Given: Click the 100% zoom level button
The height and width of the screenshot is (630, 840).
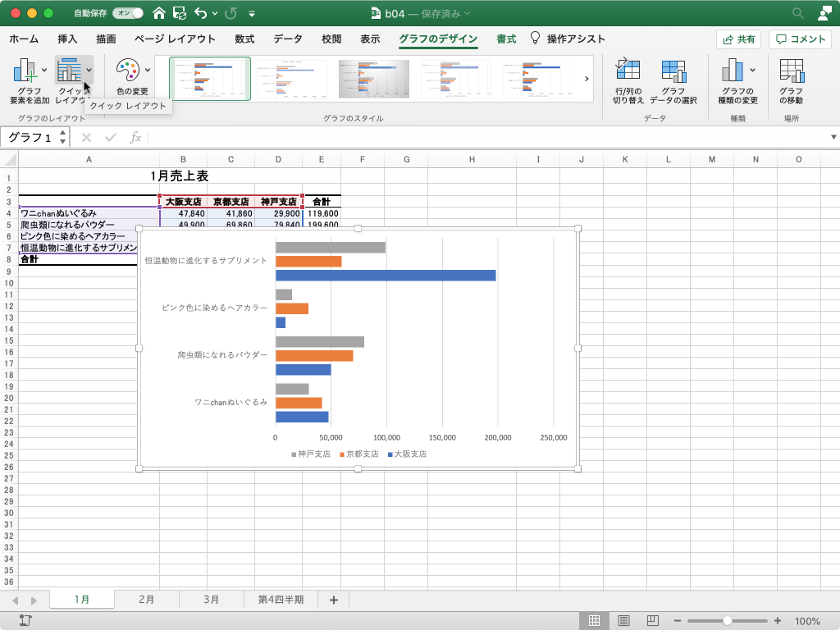Looking at the screenshot, I should 807,621.
